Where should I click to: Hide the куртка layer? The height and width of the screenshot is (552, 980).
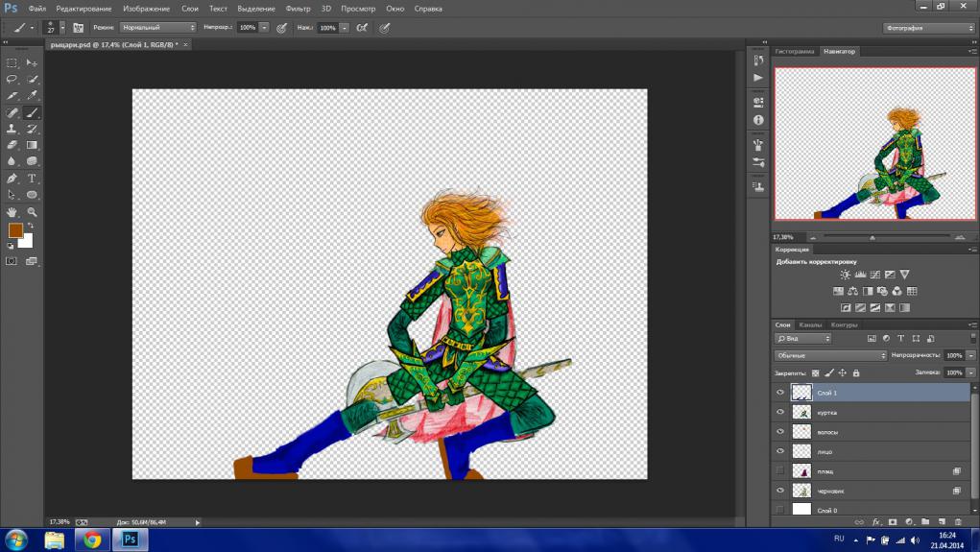780,412
